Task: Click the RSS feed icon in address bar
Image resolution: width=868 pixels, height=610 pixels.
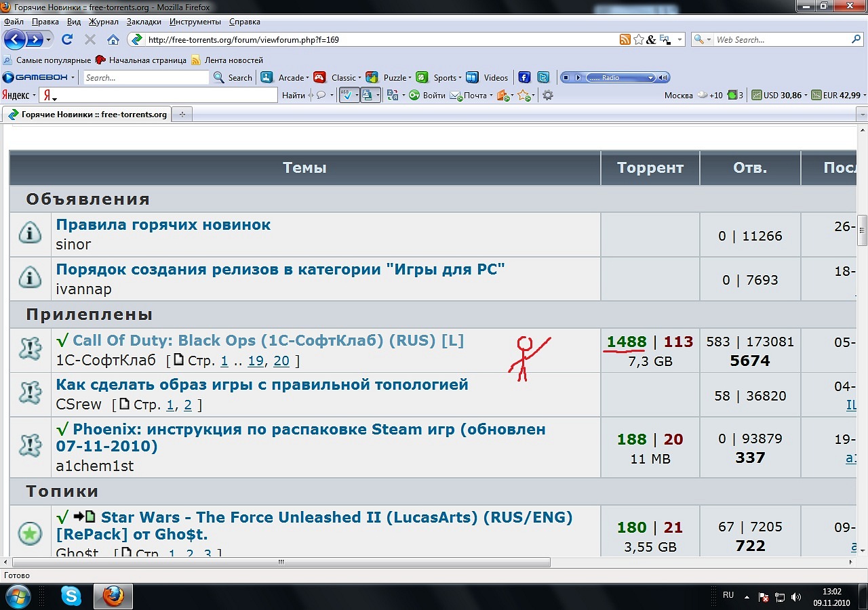Action: [x=625, y=40]
